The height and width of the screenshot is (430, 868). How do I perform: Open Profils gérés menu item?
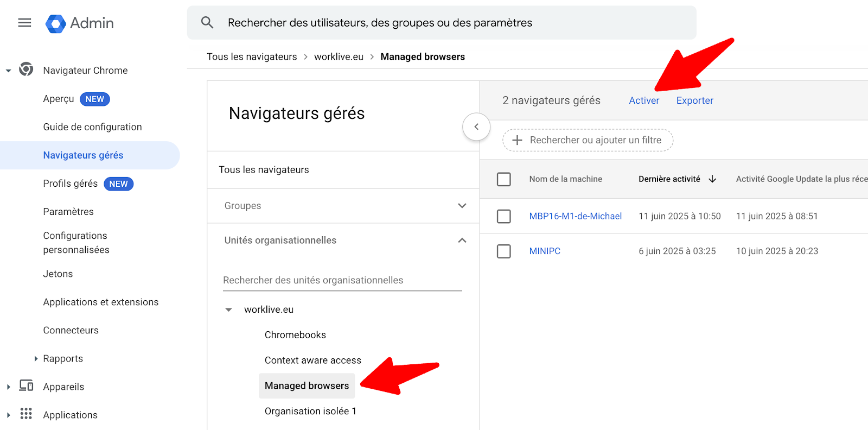click(71, 184)
